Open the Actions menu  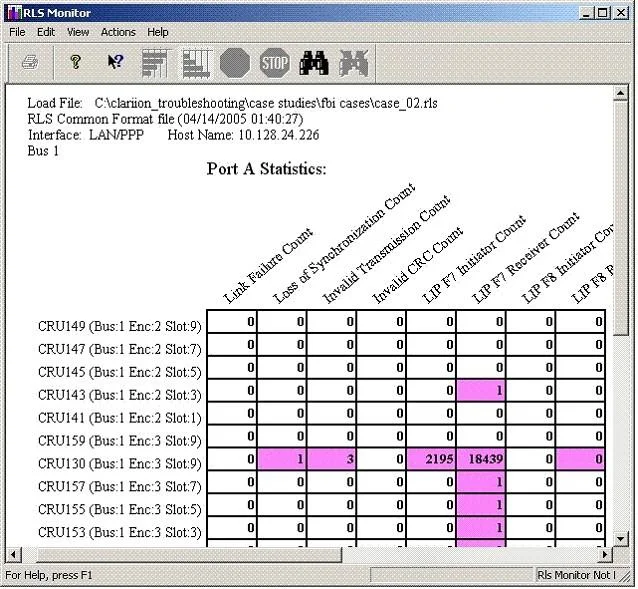(118, 32)
